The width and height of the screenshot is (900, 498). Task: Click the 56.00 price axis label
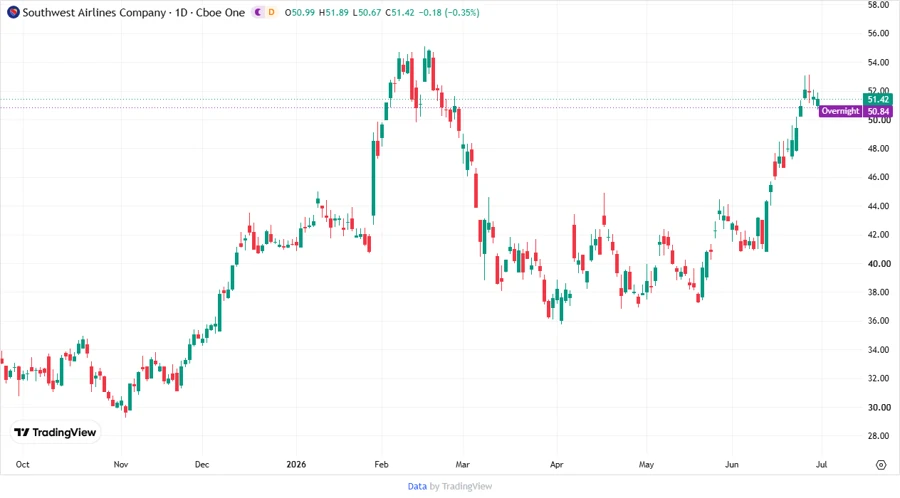click(878, 33)
